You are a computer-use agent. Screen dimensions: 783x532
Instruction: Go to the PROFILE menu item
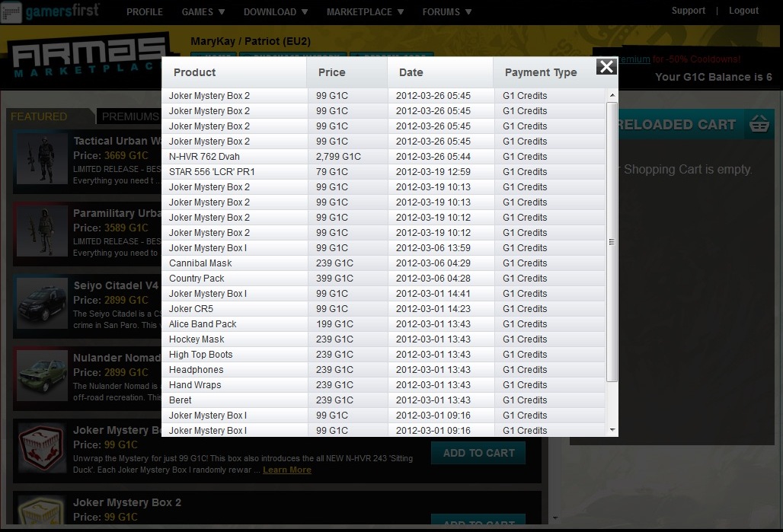145,12
